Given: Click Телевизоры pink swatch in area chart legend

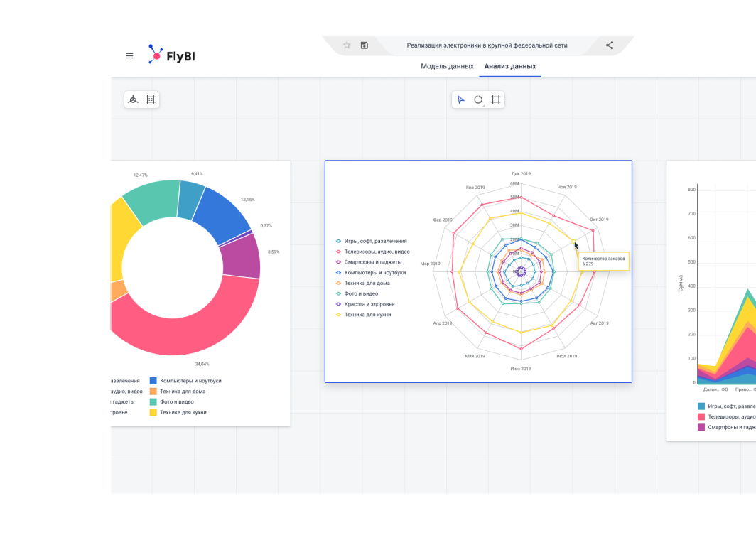Looking at the screenshot, I should tap(701, 416).
